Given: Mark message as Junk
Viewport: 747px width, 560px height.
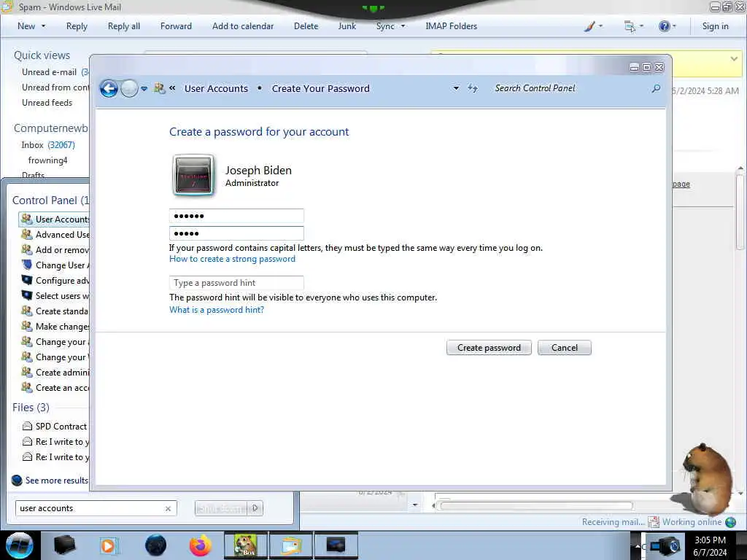Looking at the screenshot, I should tap(347, 26).
